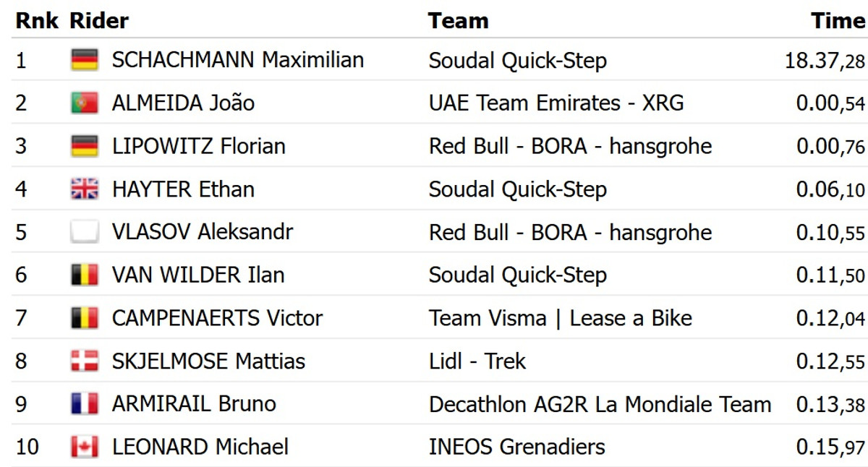
Task: Click Danish flag beside Skjelmose
Action: (x=85, y=361)
